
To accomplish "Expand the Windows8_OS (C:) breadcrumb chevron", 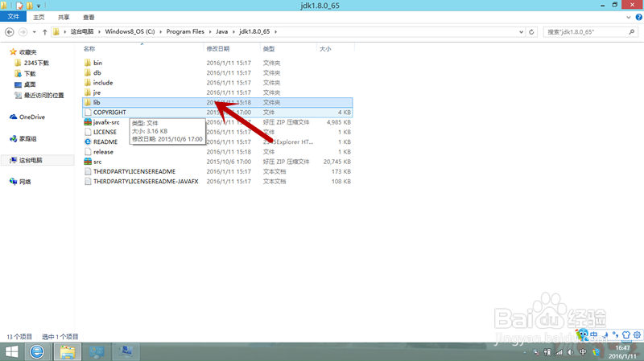I will [x=160, y=31].
